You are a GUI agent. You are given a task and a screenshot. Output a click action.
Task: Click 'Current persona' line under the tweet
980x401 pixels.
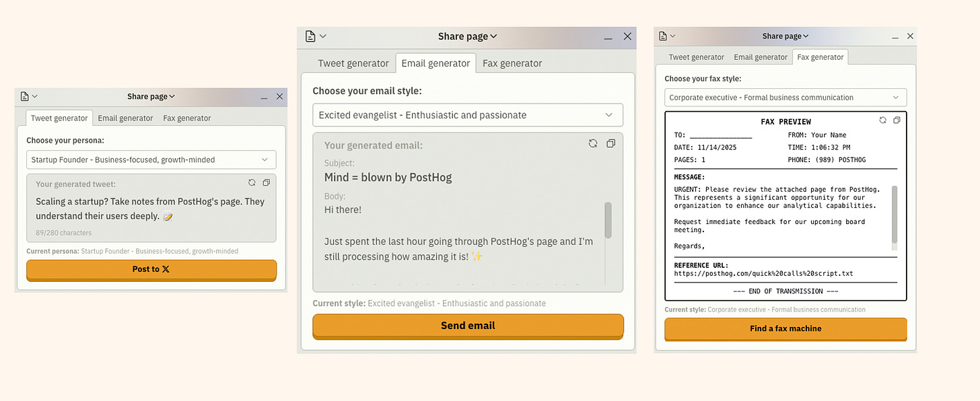[132, 251]
